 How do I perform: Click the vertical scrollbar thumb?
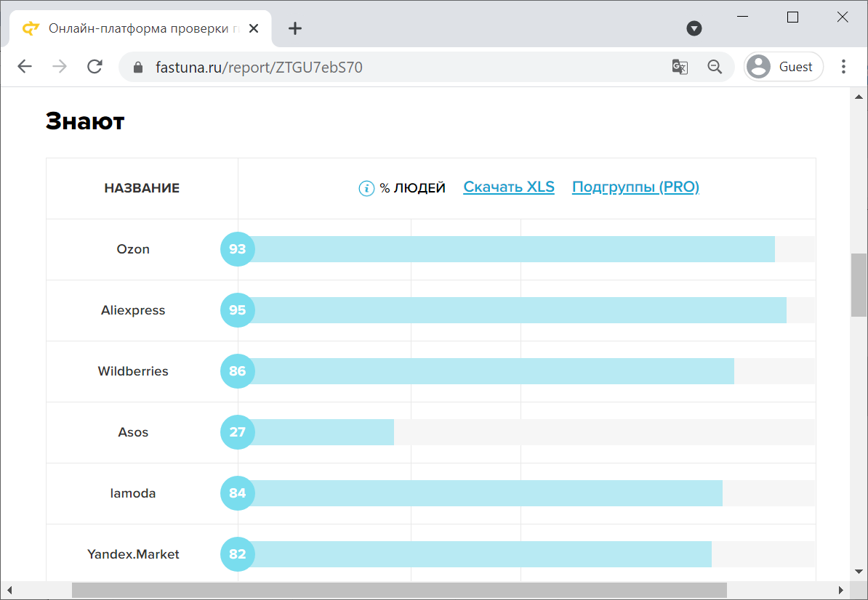[x=859, y=284]
